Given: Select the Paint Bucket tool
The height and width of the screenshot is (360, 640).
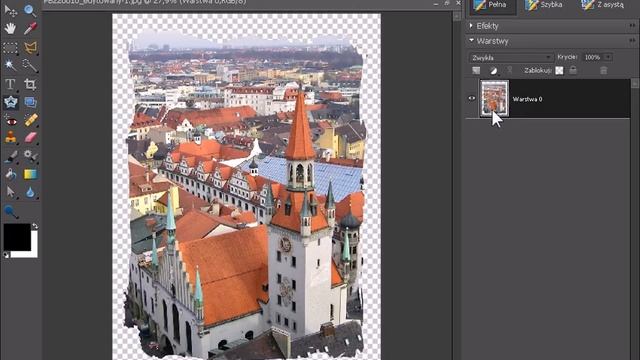Looking at the screenshot, I should [x=11, y=175].
